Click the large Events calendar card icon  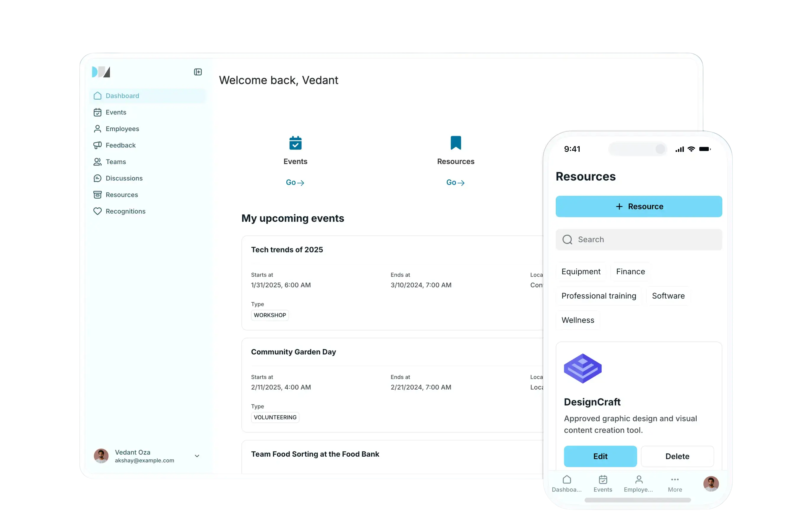(295, 143)
